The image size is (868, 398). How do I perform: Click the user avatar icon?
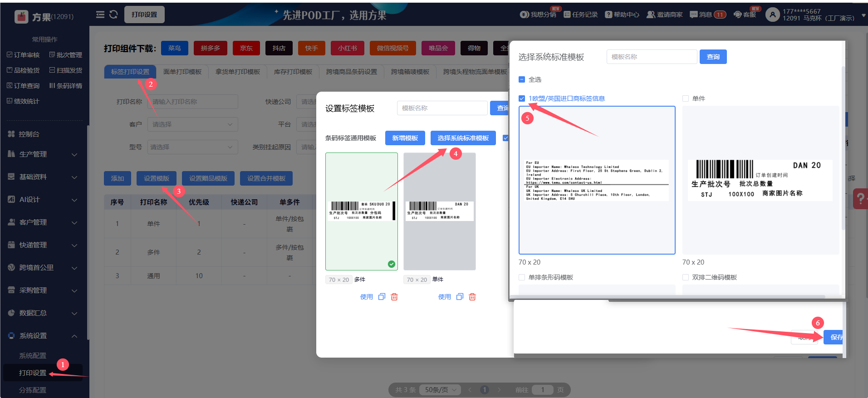click(x=772, y=15)
